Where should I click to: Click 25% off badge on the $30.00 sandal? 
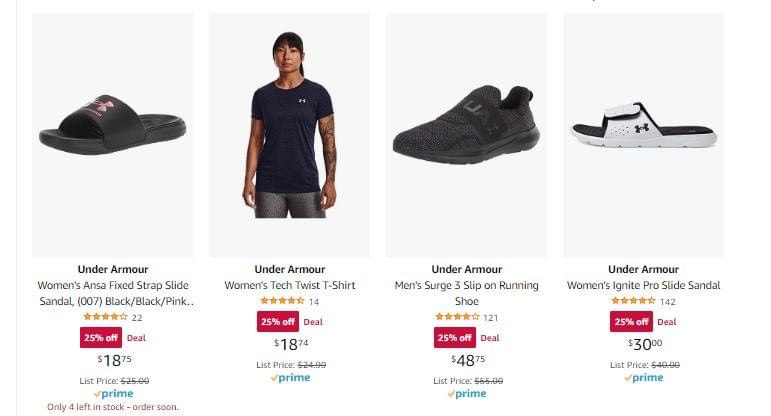click(631, 322)
